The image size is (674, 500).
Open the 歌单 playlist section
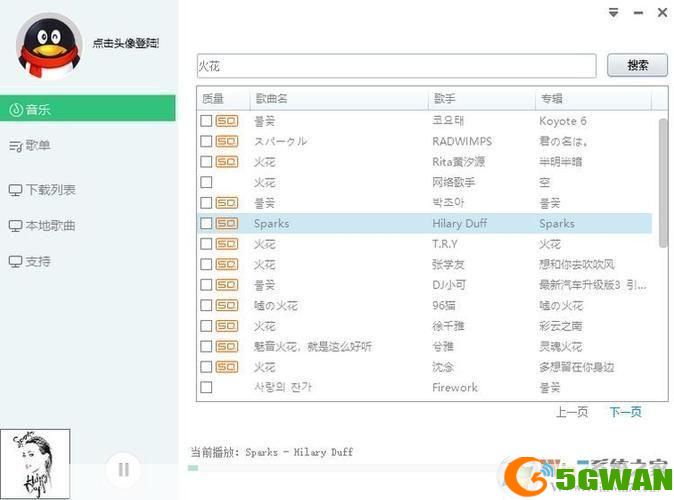click(30, 145)
